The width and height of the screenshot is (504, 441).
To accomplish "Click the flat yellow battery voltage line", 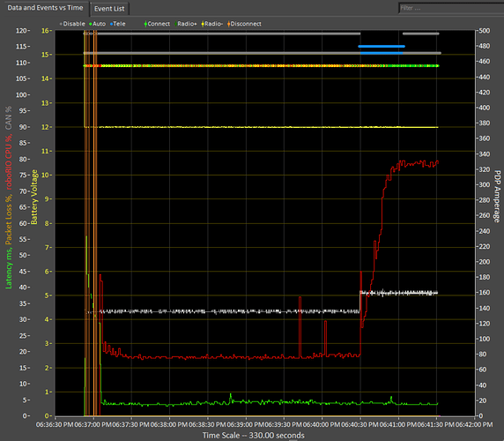I will [261, 127].
